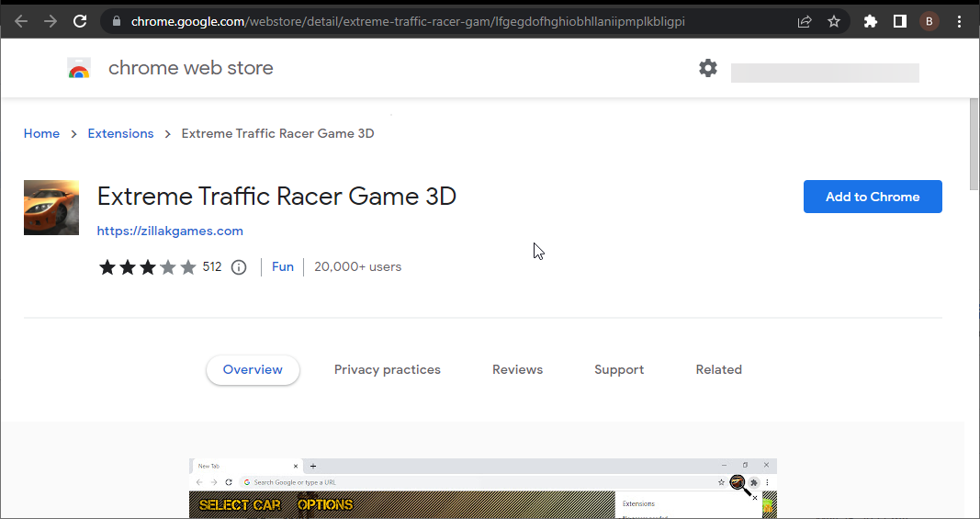Open the Fun category link

click(x=283, y=267)
